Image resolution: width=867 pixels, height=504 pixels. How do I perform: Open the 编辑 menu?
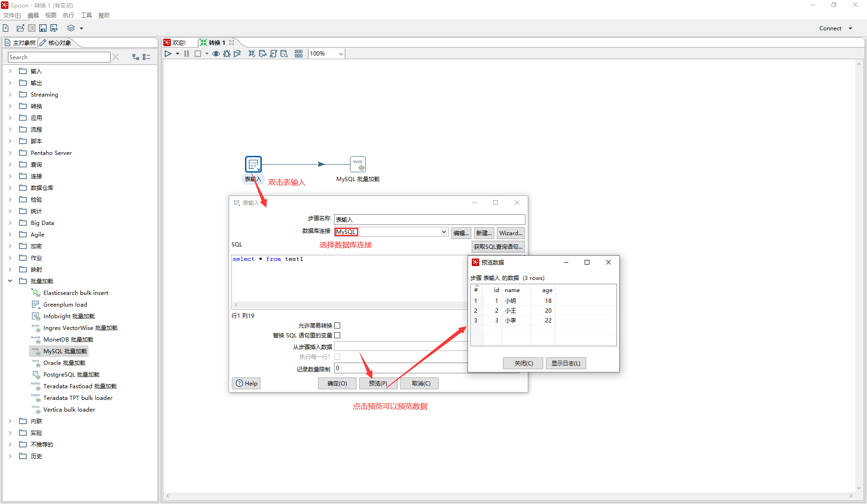[x=33, y=15]
